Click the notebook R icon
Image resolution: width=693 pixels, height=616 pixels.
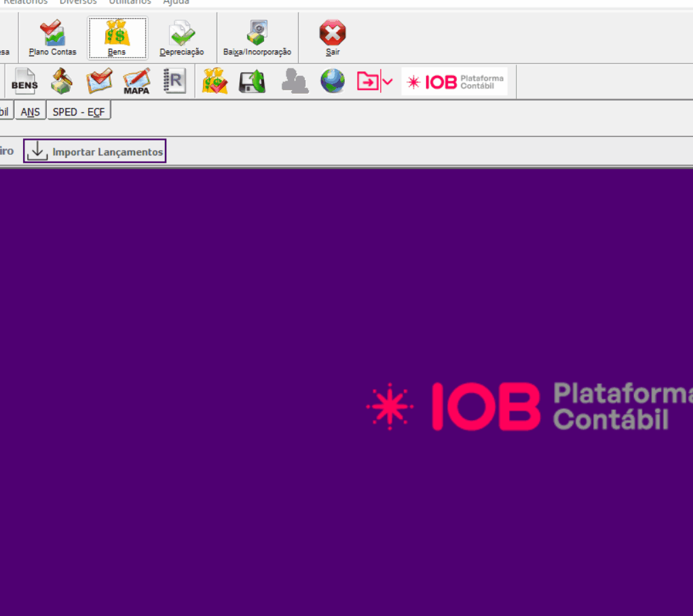coord(174,82)
